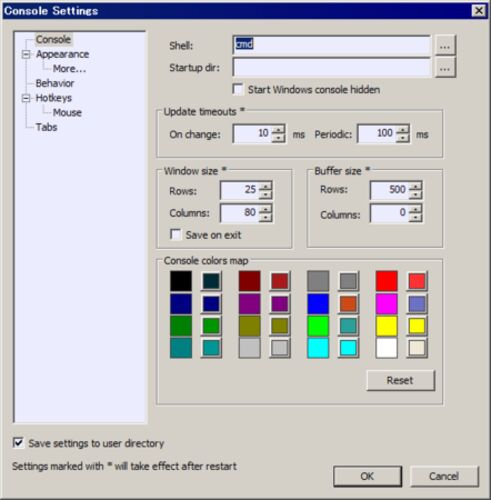Screen dimensions: 491x500
Task: Toggle Save on exit checkbox
Action: pos(176,235)
